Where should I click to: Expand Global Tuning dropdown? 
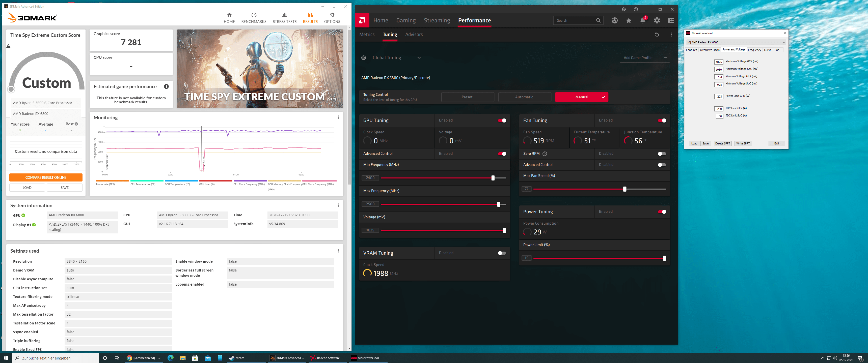pos(419,58)
